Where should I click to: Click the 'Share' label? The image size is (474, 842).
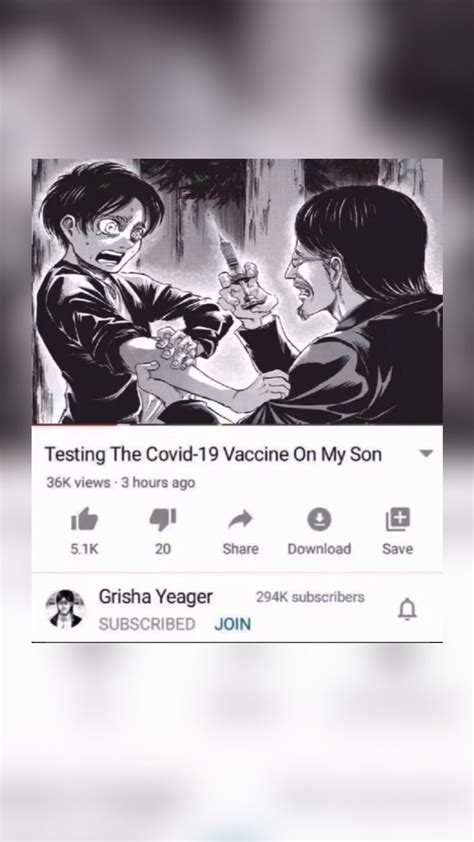pyautogui.click(x=240, y=549)
